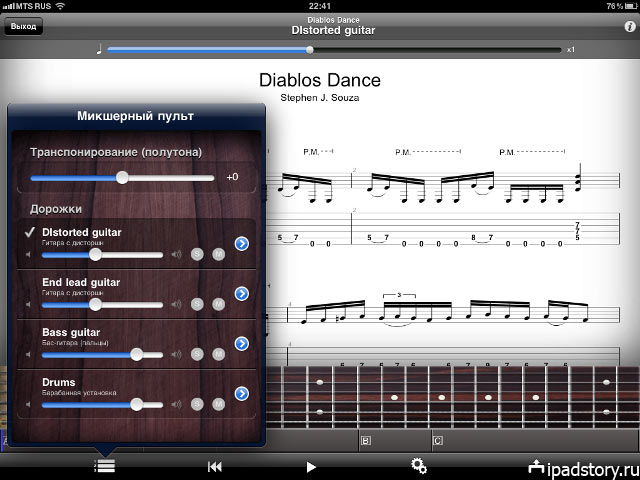640x480 pixels.
Task: Click composer name Stephen J. Souza
Action: coord(320,98)
